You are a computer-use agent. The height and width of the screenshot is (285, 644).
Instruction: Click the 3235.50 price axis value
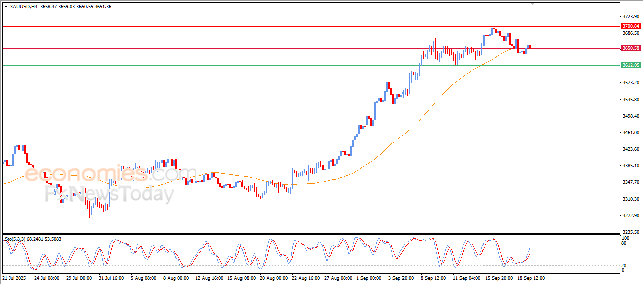click(631, 232)
